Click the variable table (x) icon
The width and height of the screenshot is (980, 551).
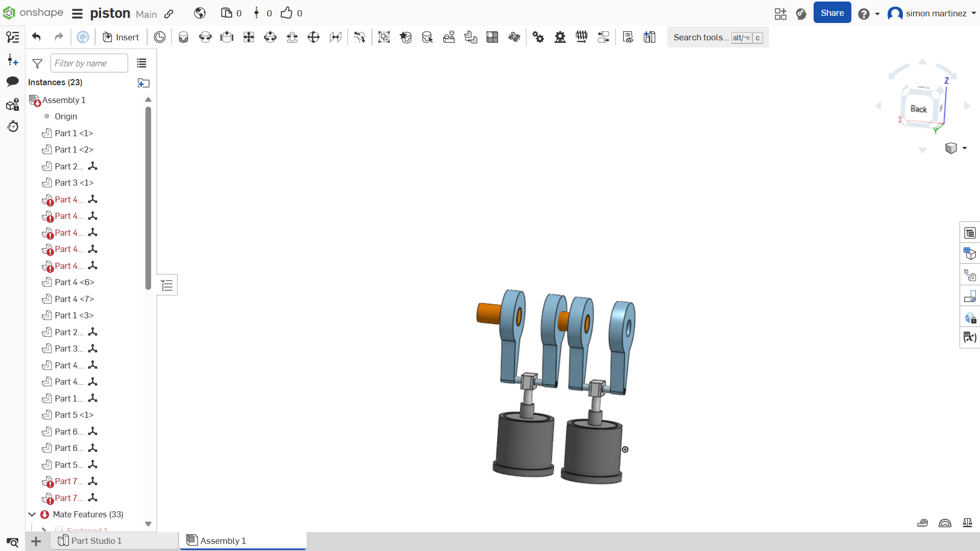(x=970, y=337)
